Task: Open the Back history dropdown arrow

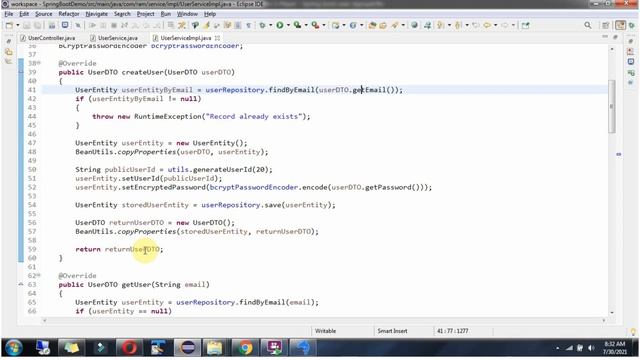Action: pos(496,25)
